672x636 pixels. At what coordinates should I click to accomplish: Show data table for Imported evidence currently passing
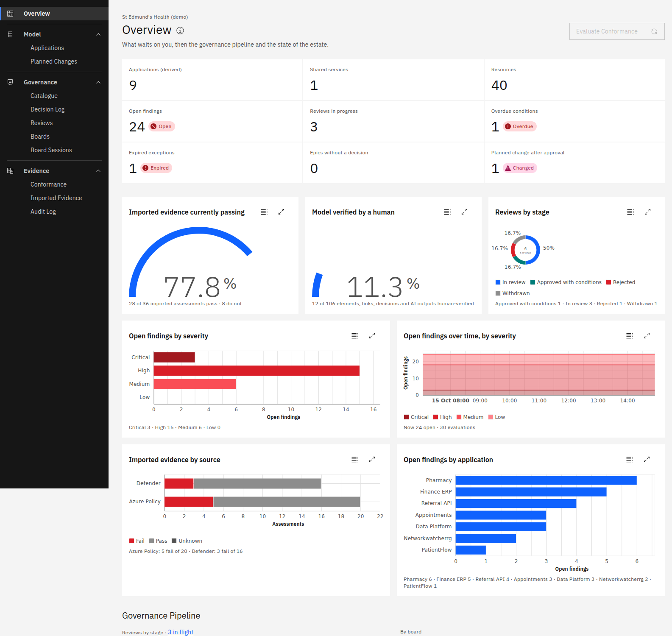[x=264, y=212]
